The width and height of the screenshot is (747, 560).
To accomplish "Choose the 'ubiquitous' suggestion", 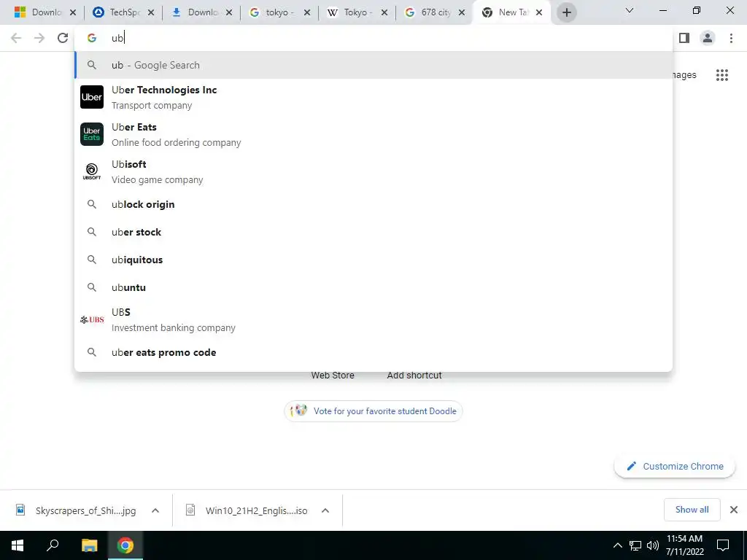I will 373,260.
